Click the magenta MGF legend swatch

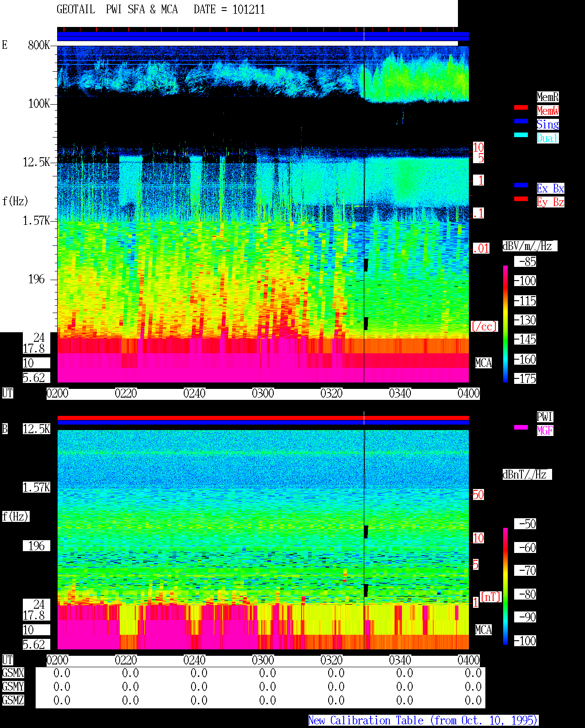[521, 427]
